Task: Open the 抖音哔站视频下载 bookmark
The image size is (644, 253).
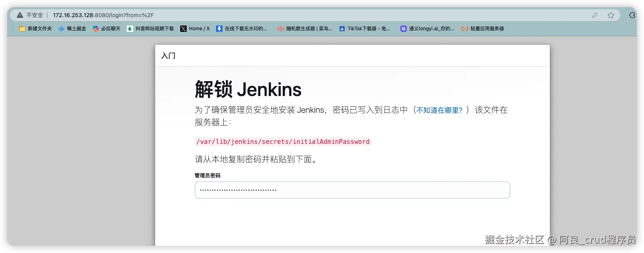Action: pyautogui.click(x=150, y=29)
